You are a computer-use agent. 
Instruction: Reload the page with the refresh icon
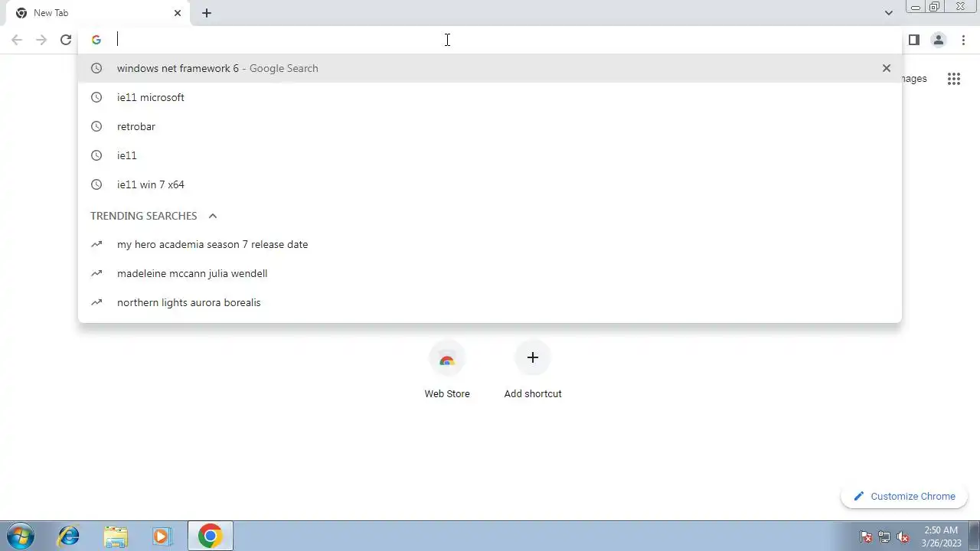pos(66,40)
